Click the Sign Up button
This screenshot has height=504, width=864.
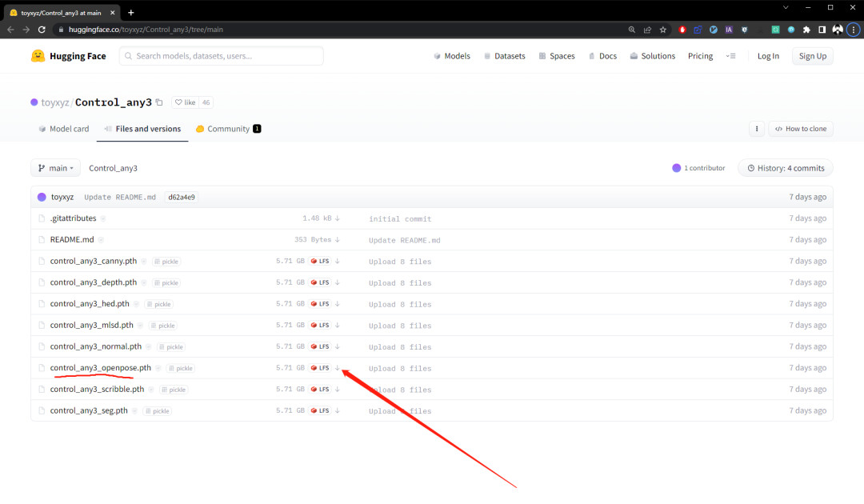pyautogui.click(x=813, y=56)
